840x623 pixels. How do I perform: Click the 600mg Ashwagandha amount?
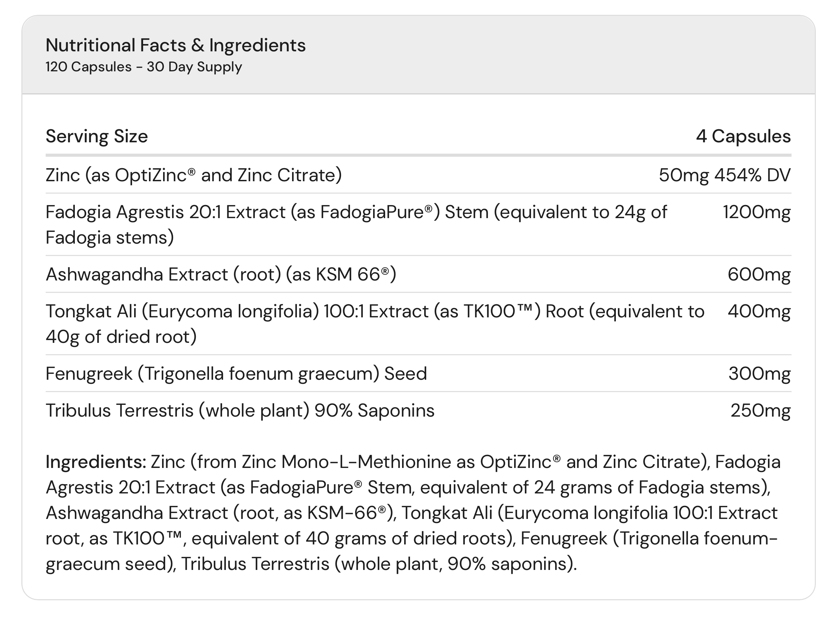(759, 274)
